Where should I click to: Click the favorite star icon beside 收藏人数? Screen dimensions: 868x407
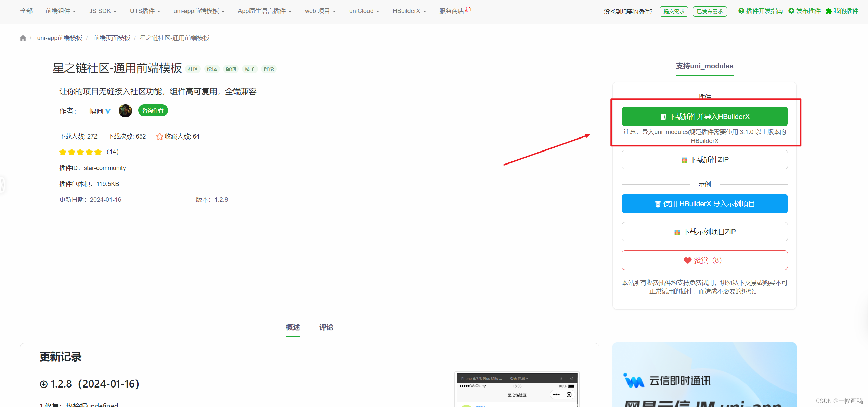coord(159,136)
